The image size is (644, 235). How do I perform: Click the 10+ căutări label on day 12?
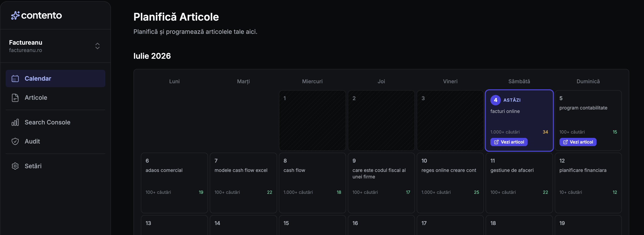pos(571,192)
